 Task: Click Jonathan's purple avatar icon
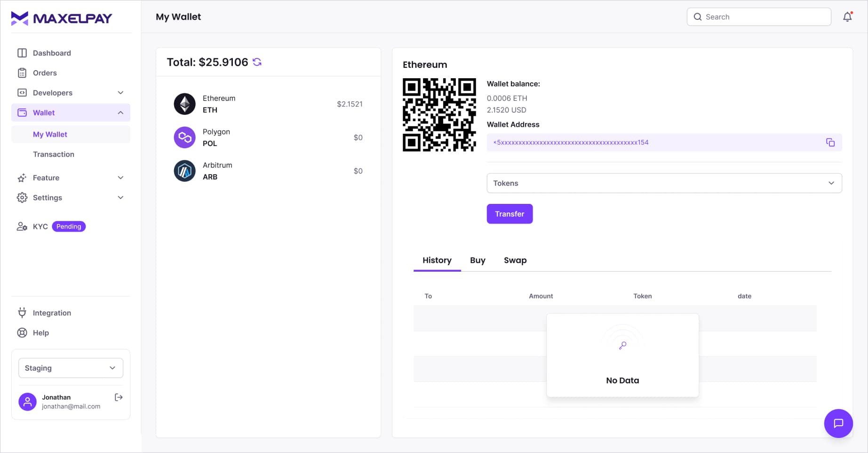27,402
